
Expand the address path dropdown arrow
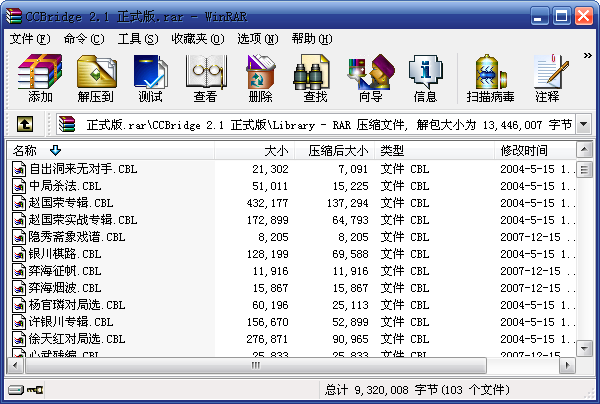coord(584,124)
